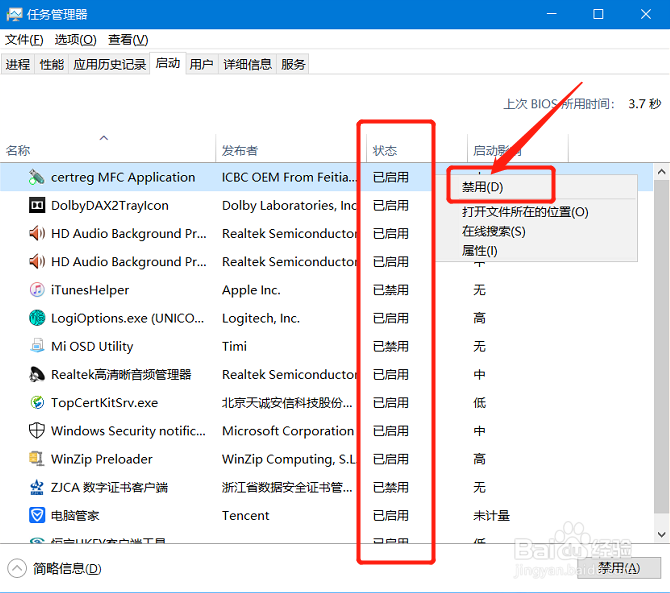Click the Mi OSD Utility icon

(x=36, y=346)
